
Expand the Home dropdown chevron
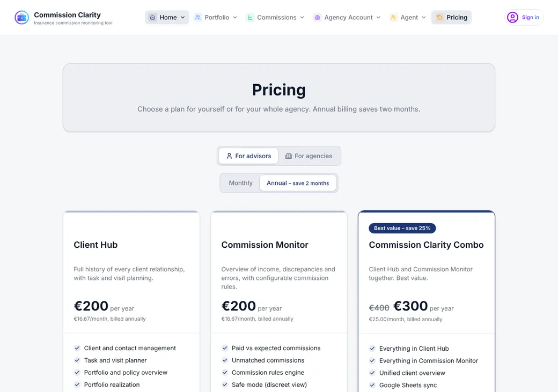click(x=182, y=18)
